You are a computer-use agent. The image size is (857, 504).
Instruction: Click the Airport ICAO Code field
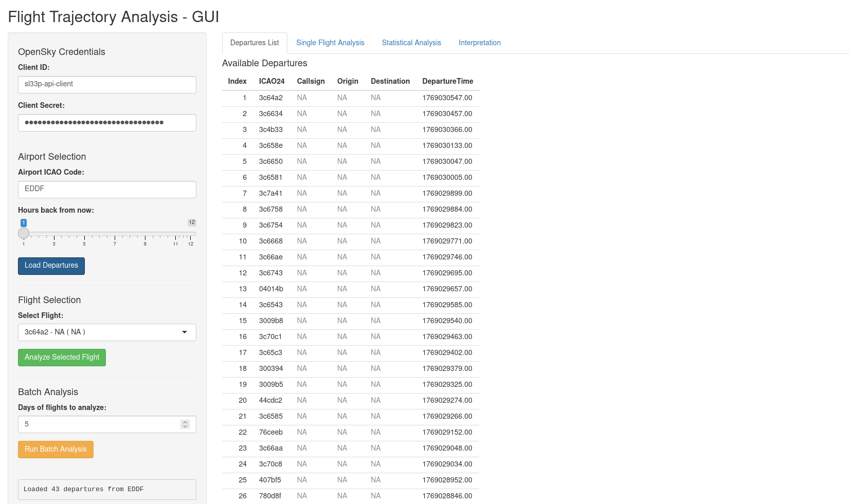[107, 190]
